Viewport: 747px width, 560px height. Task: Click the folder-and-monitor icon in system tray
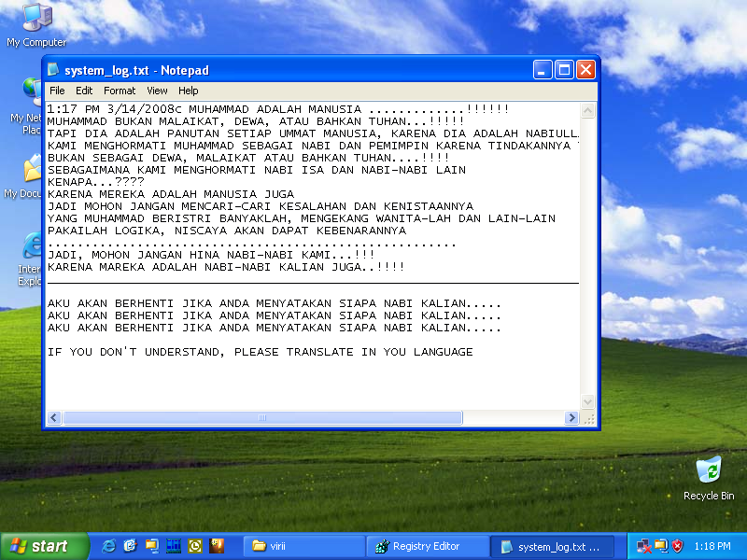click(661, 546)
